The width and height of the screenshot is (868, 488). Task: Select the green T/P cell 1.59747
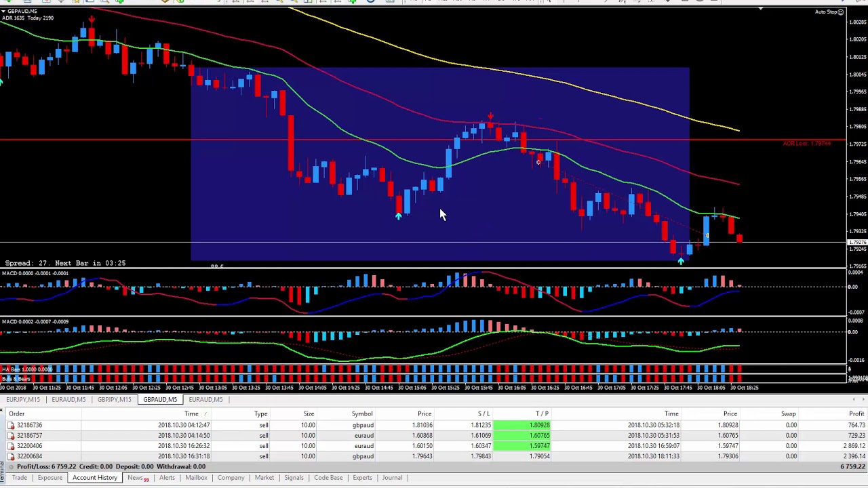point(522,446)
